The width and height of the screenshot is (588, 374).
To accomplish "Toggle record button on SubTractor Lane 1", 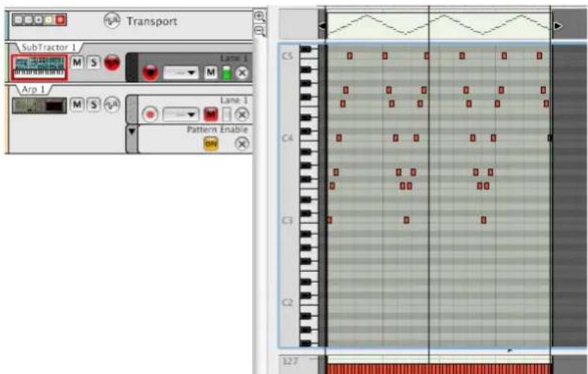I will 150,72.
